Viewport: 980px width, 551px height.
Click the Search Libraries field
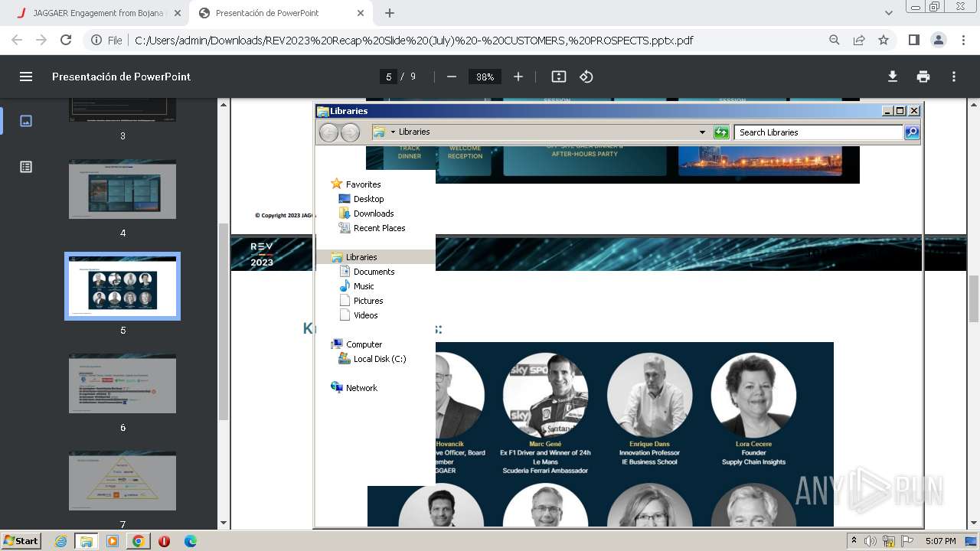(x=818, y=132)
